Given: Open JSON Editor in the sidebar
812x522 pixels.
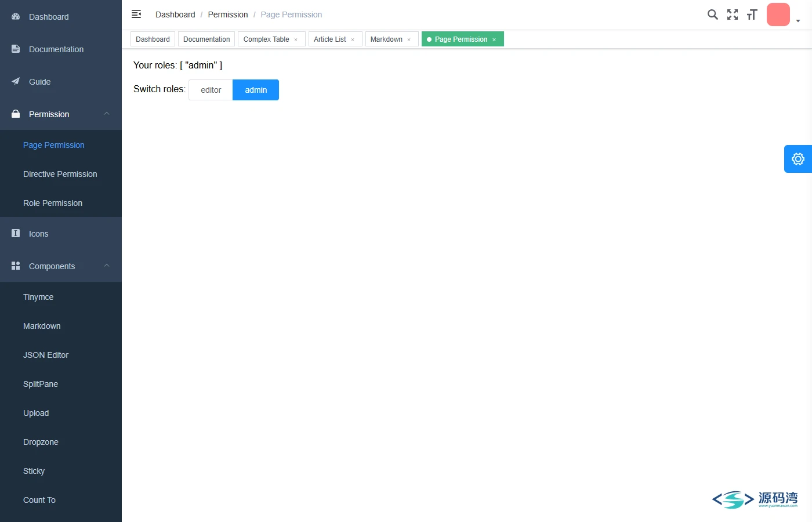Looking at the screenshot, I should point(61,355).
